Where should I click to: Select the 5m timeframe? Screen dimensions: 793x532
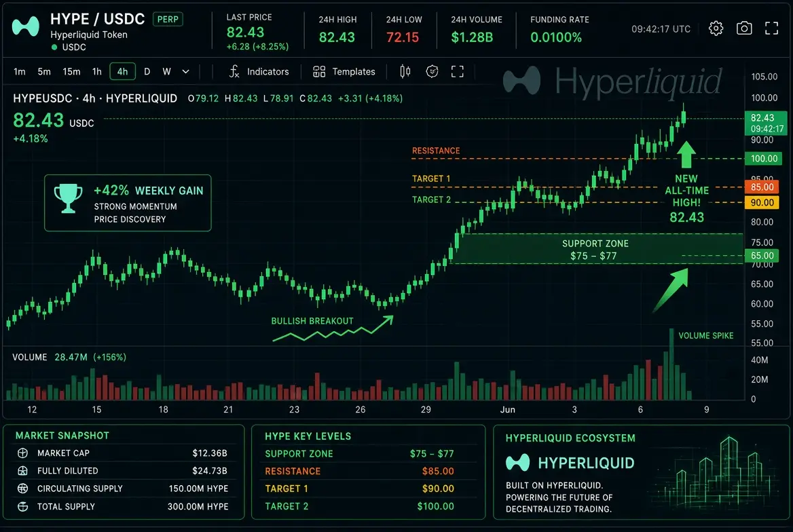click(44, 72)
